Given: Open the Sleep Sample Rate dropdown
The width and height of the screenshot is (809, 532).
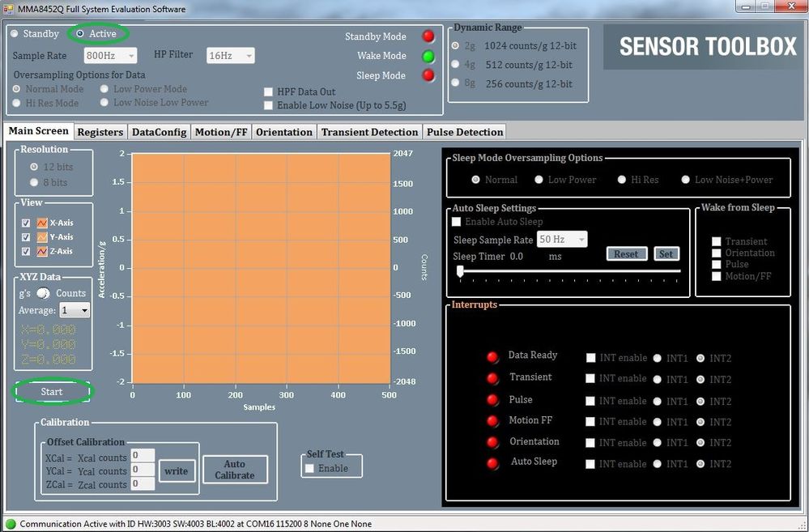Looking at the screenshot, I should click(562, 240).
